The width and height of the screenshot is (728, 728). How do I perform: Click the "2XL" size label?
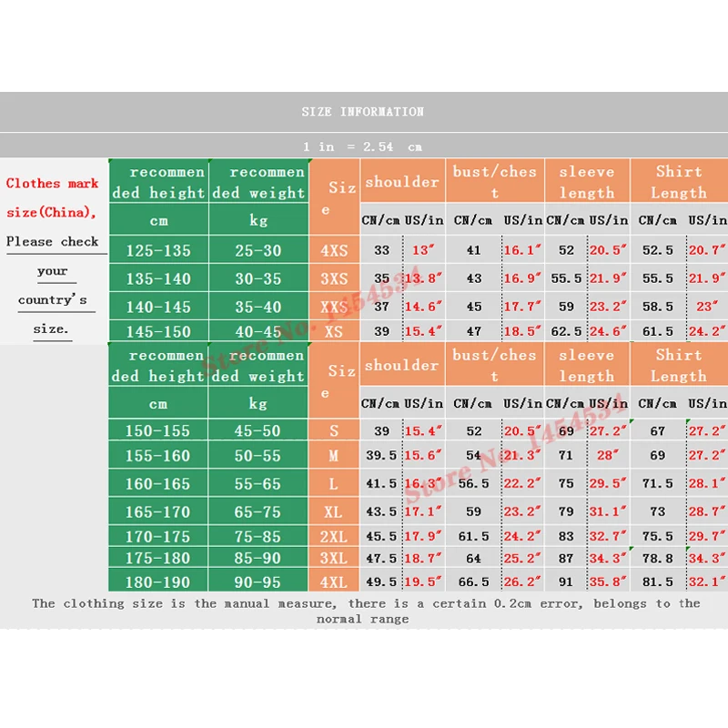[x=333, y=536]
